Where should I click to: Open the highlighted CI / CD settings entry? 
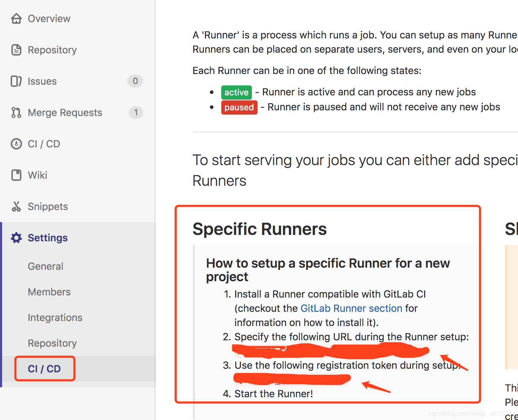44,368
